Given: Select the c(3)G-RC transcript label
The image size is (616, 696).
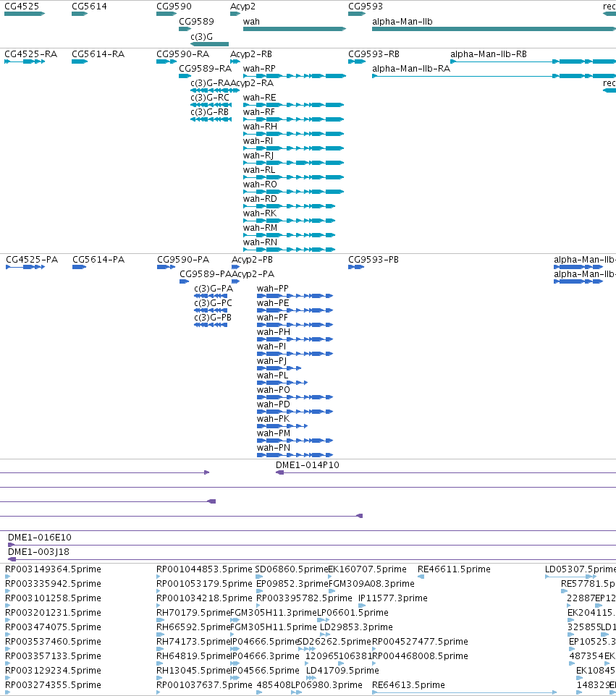Looking at the screenshot, I should click(x=210, y=98).
